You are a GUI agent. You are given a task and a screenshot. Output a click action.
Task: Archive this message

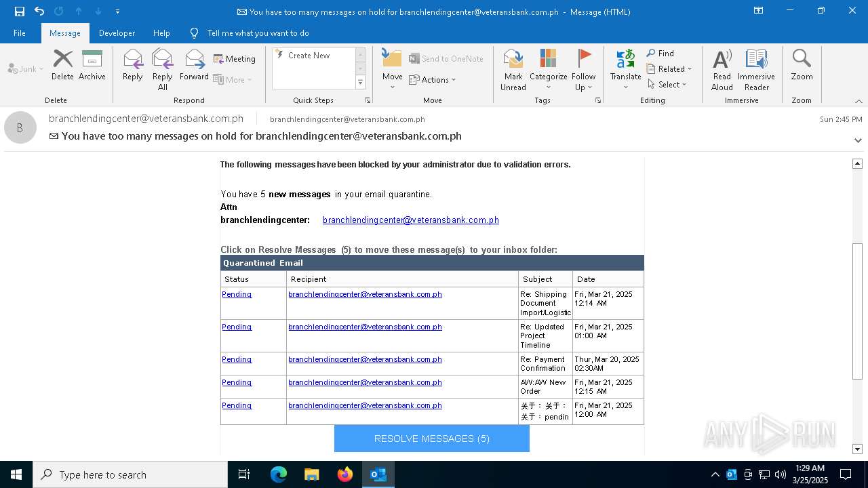pyautogui.click(x=92, y=65)
